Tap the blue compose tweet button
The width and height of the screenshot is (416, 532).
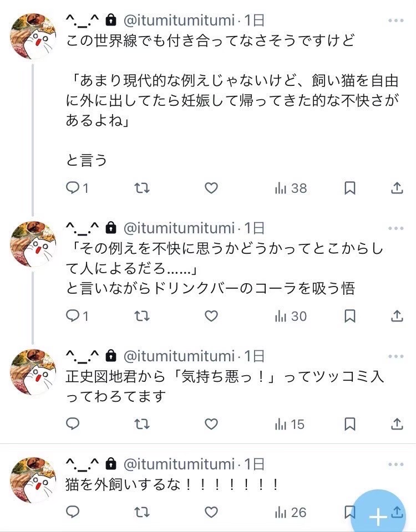pyautogui.click(x=378, y=515)
